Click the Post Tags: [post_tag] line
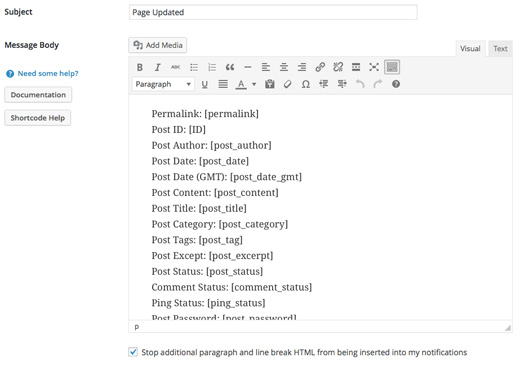 coord(197,240)
